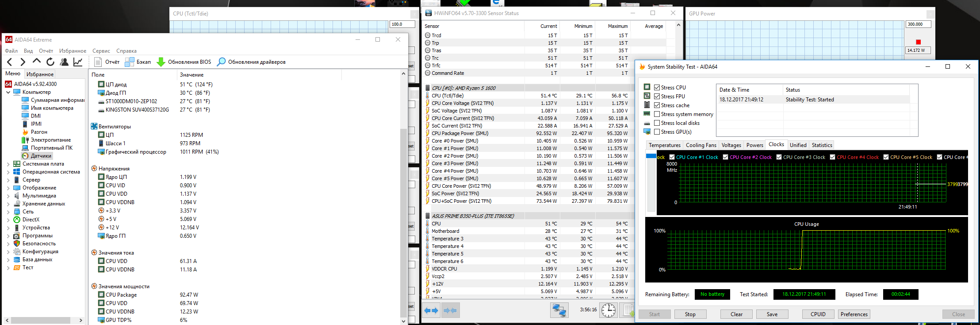Switch to the Temperatures tab
The image size is (980, 325).
(665, 145)
